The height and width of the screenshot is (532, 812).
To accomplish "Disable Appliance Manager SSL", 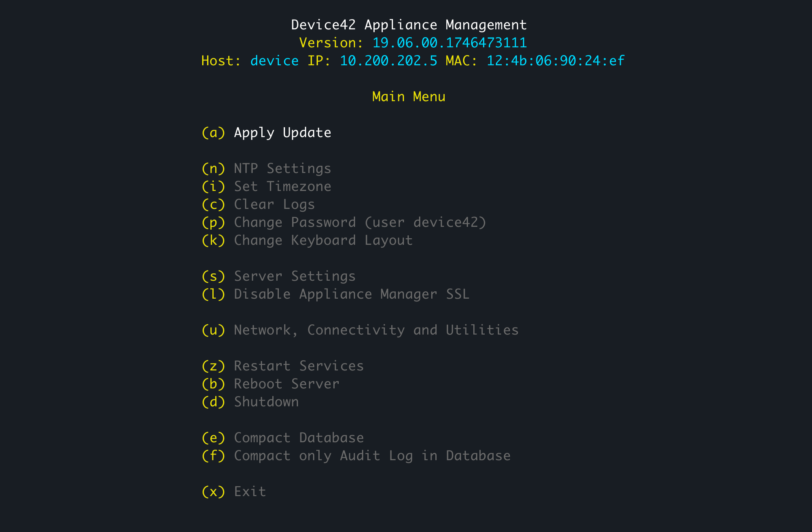I will 351,294.
